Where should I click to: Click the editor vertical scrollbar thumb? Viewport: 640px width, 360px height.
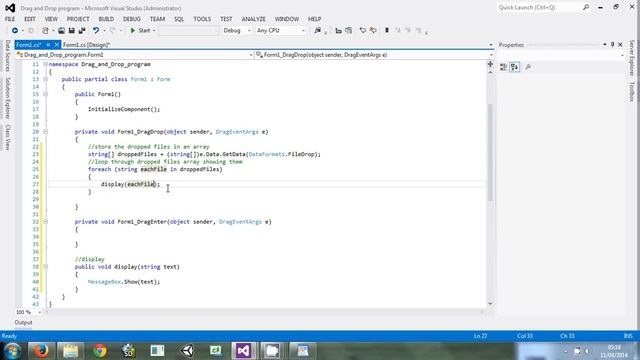pos(490,152)
